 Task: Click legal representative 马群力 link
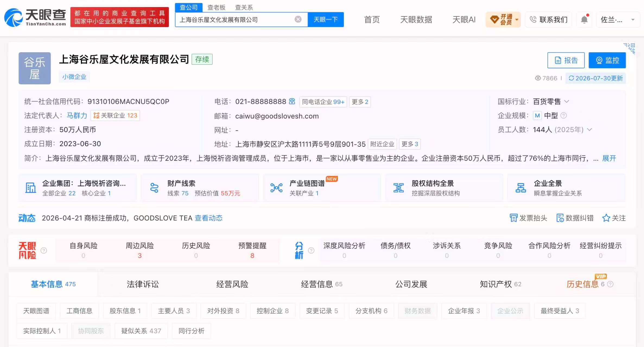[x=77, y=115]
